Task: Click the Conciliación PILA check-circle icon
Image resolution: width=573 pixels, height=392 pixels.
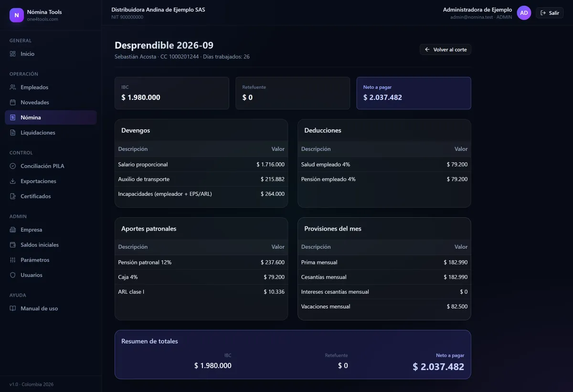Action: (x=13, y=166)
